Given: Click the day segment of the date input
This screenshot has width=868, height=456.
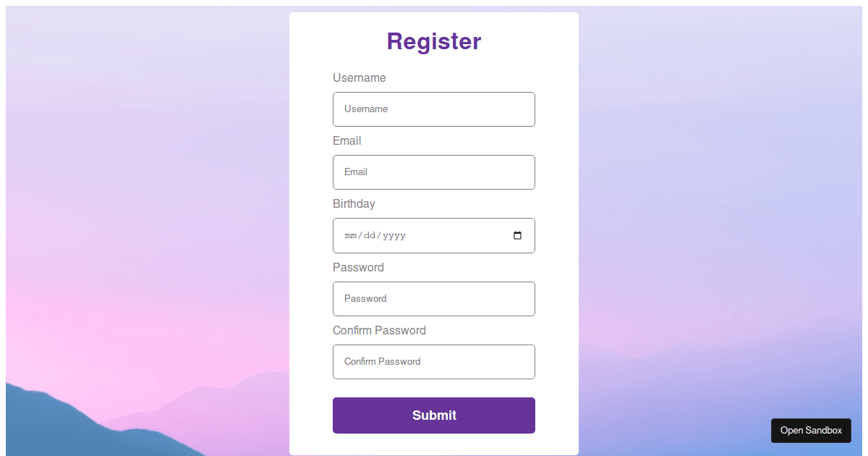Looking at the screenshot, I should coord(370,235).
